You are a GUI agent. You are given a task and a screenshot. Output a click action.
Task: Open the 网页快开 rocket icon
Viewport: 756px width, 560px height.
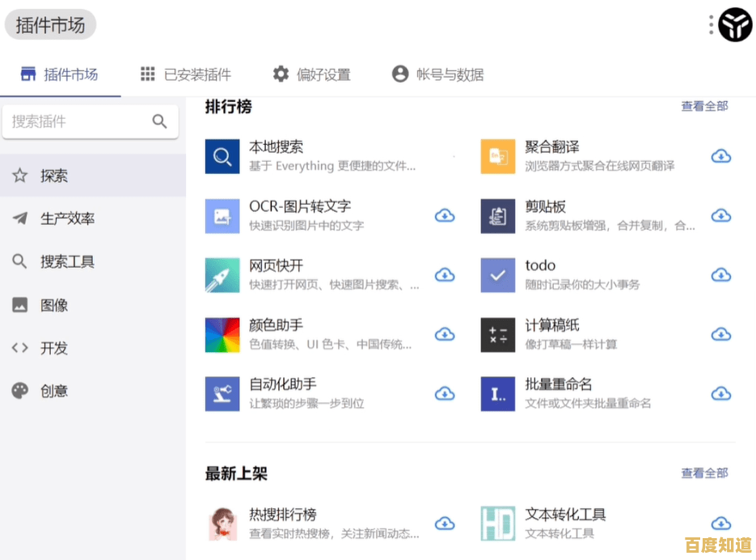(x=222, y=275)
